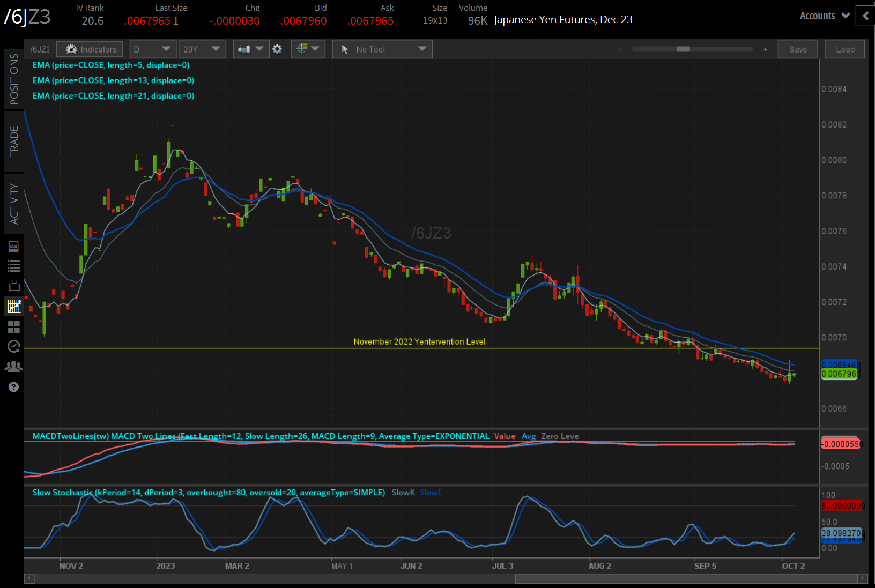
Task: Open the research book sidebar icon
Action: pos(14,247)
